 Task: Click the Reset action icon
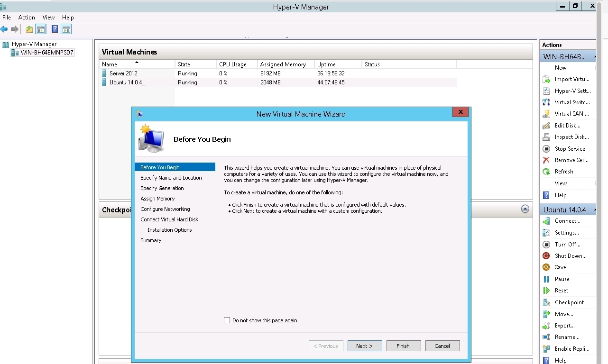click(546, 291)
